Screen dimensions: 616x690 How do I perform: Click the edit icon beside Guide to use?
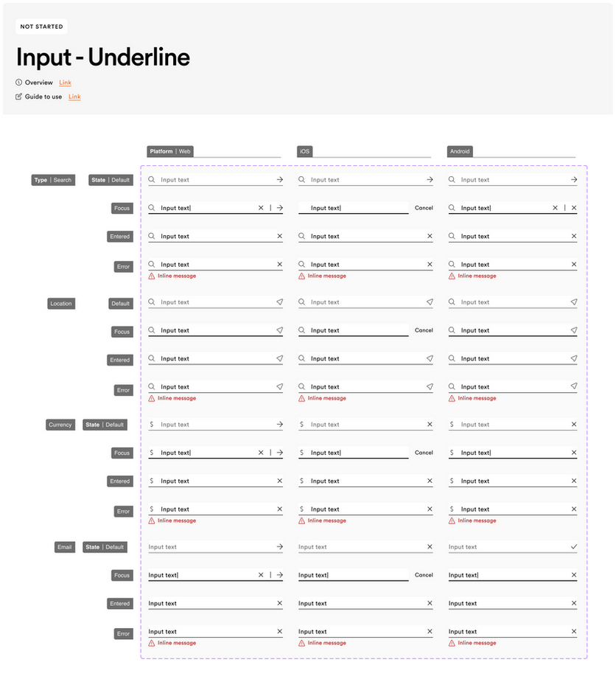coord(19,97)
